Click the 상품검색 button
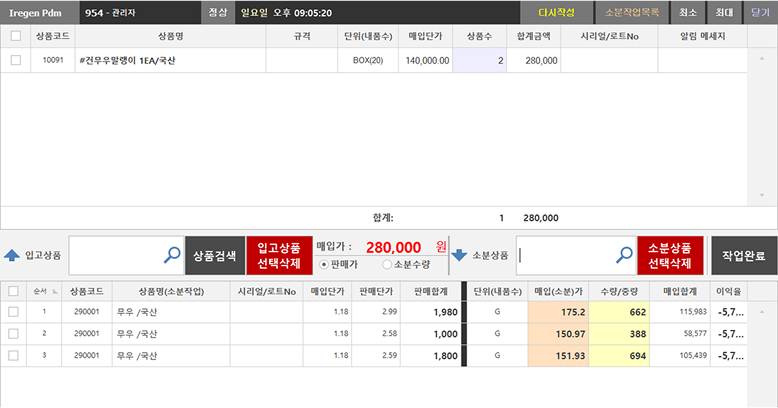This screenshot has width=778, height=408. tap(215, 255)
